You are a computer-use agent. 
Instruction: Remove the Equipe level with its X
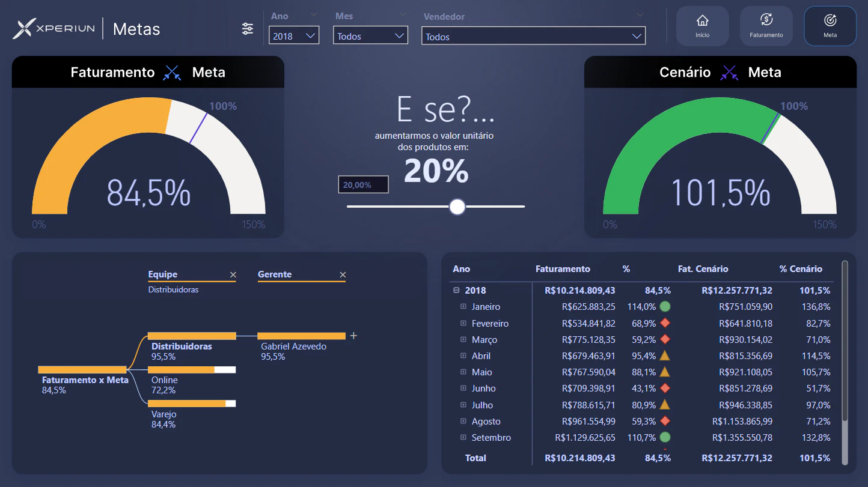pyautogui.click(x=233, y=275)
